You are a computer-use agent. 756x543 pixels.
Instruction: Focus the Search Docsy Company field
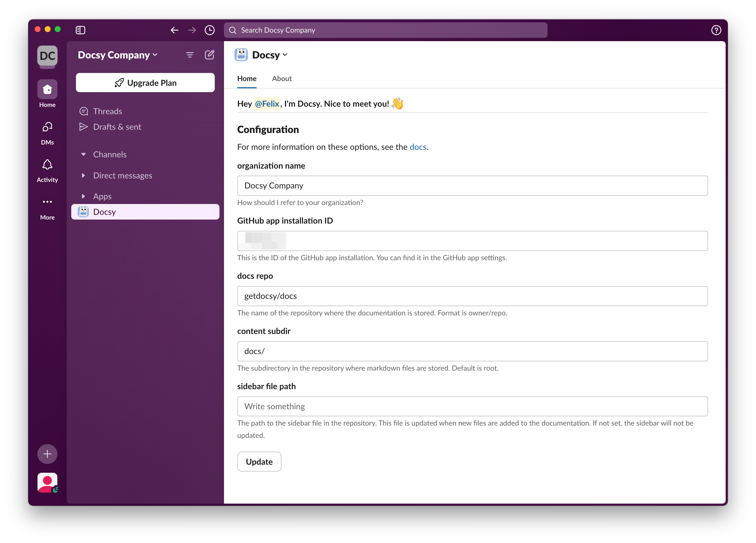coord(386,30)
